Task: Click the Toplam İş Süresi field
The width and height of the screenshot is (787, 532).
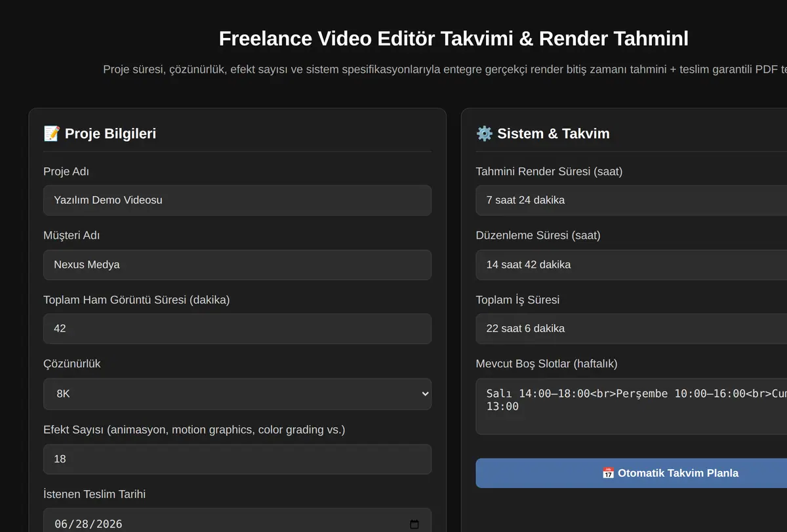Action: (x=631, y=329)
